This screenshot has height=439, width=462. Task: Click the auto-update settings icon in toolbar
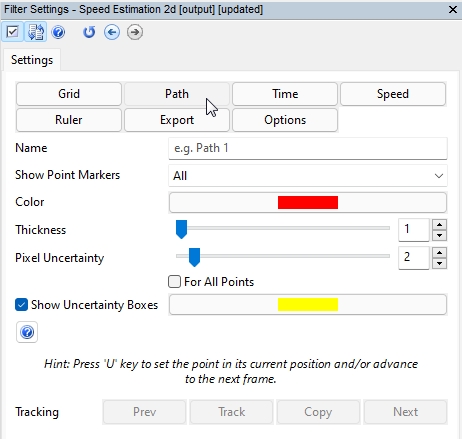pos(36,32)
